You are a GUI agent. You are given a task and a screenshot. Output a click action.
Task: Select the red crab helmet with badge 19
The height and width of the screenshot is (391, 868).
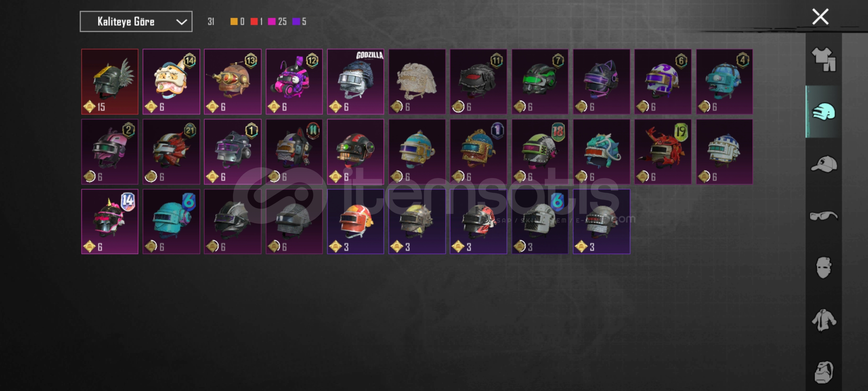pyautogui.click(x=663, y=152)
